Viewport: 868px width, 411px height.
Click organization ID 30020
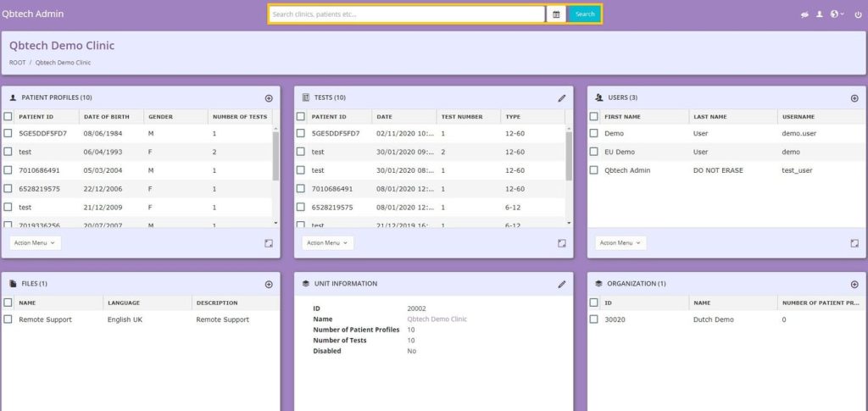click(x=615, y=319)
